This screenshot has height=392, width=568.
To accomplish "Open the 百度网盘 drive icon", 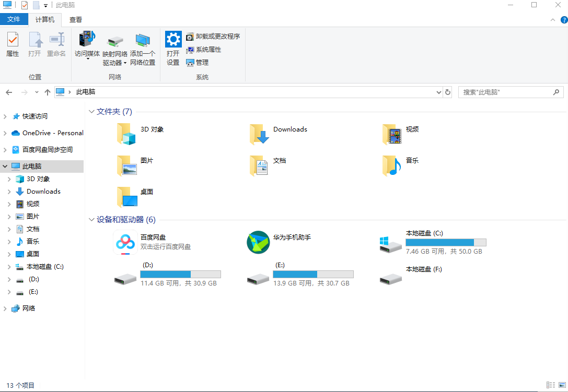I will [x=125, y=242].
